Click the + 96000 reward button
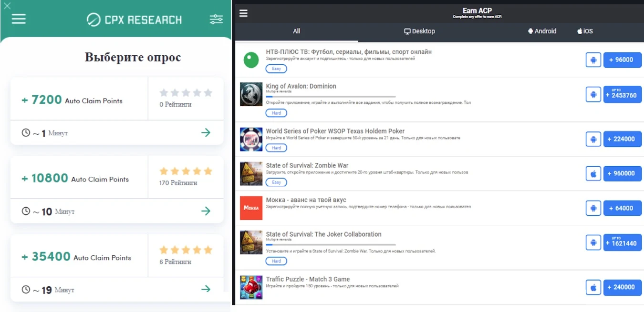The height and width of the screenshot is (312, 644). click(x=623, y=60)
